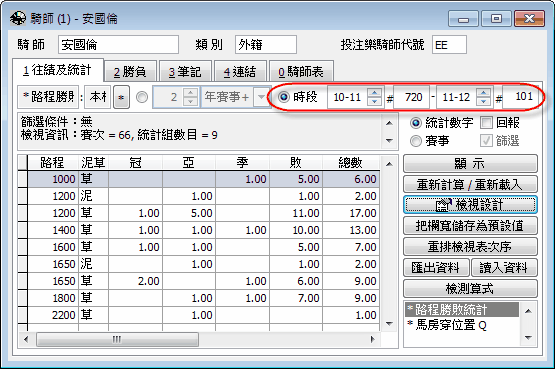
Task: Switch to the 2 勝負 tab
Action: click(x=130, y=72)
